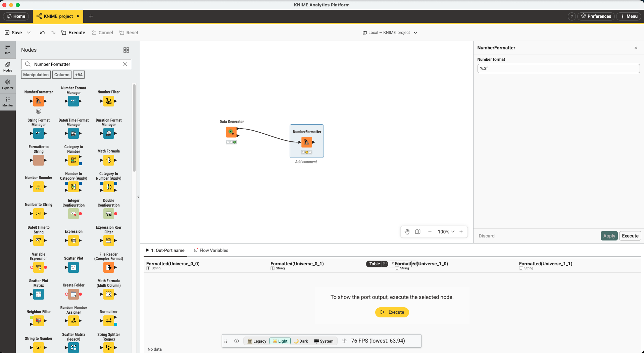Select the Number to String node icon
Image resolution: width=644 pixels, height=353 pixels.
tap(39, 214)
